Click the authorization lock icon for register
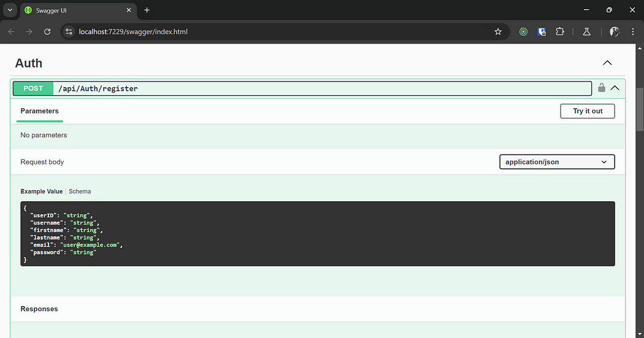The image size is (644, 338). point(601,88)
